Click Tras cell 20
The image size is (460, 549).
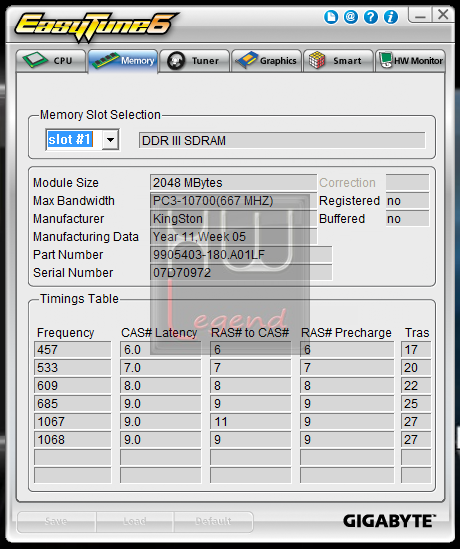pyautogui.click(x=416, y=368)
